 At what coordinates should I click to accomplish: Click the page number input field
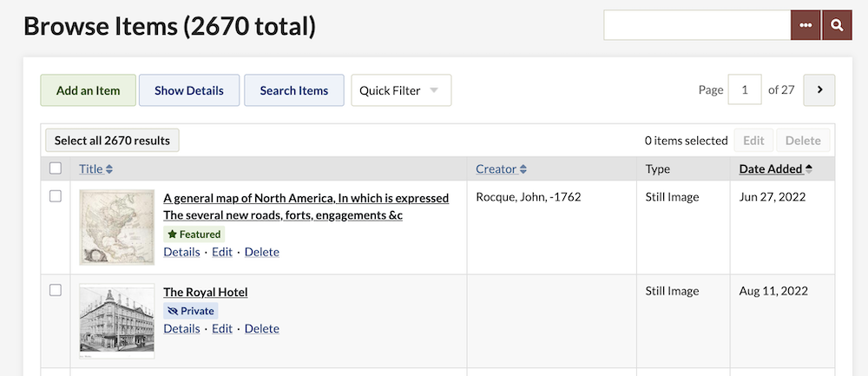(x=745, y=89)
